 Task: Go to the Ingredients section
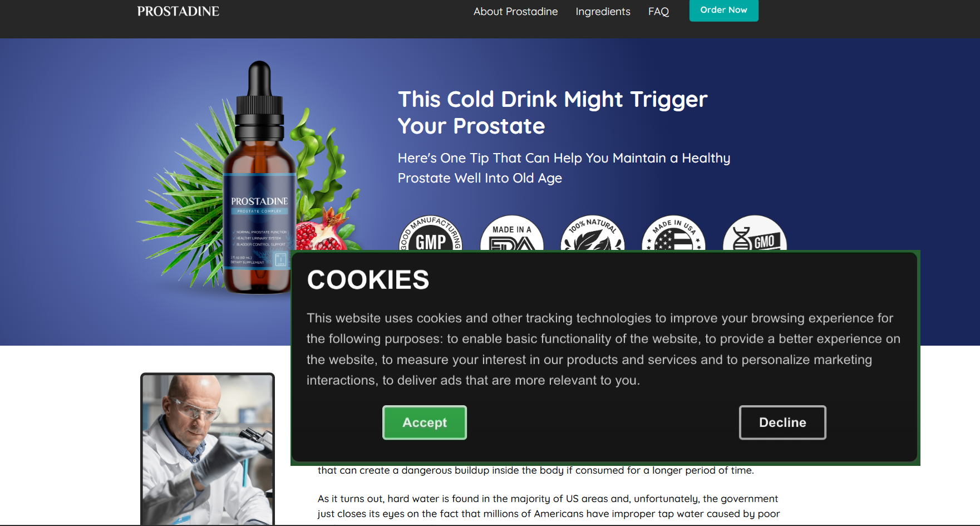603,11
